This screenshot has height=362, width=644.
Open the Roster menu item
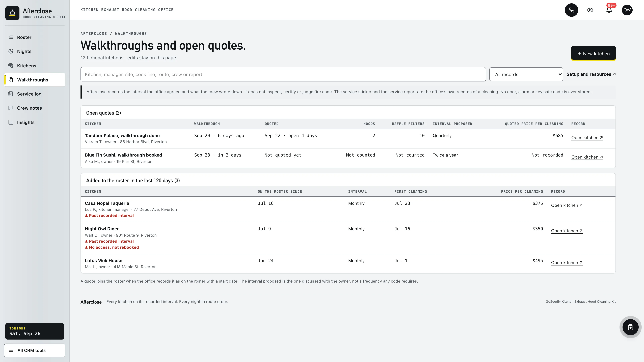[x=35, y=37]
